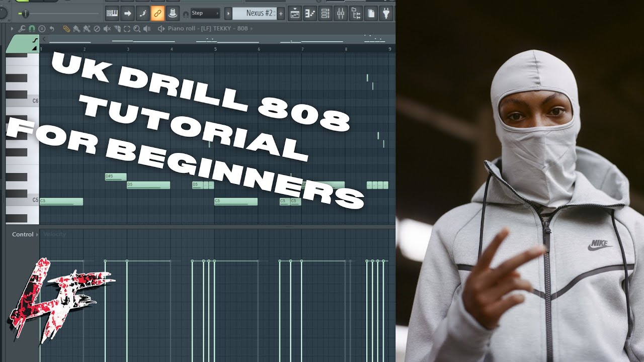The height and width of the screenshot is (362, 644).
Task: Toggle typing keyboard to piano icon
Action: (112, 13)
